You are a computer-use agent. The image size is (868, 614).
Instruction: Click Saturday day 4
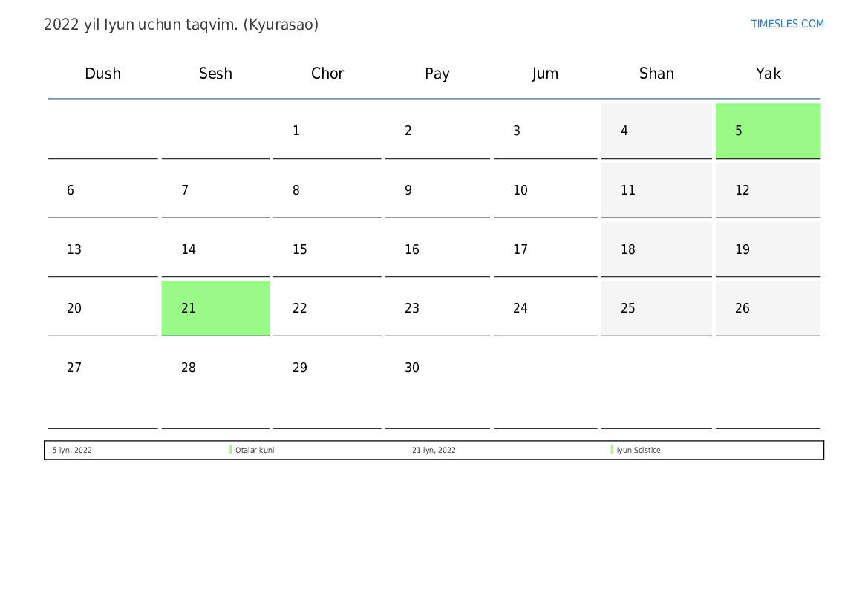click(x=656, y=131)
